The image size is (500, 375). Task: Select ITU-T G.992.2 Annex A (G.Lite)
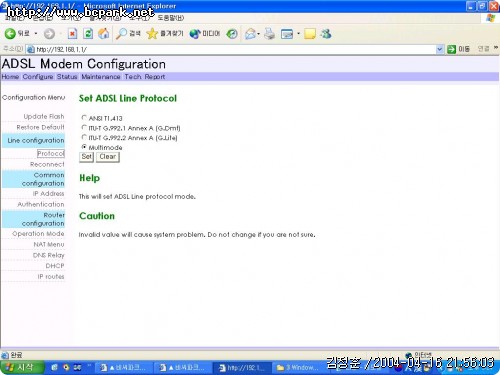tap(84, 137)
